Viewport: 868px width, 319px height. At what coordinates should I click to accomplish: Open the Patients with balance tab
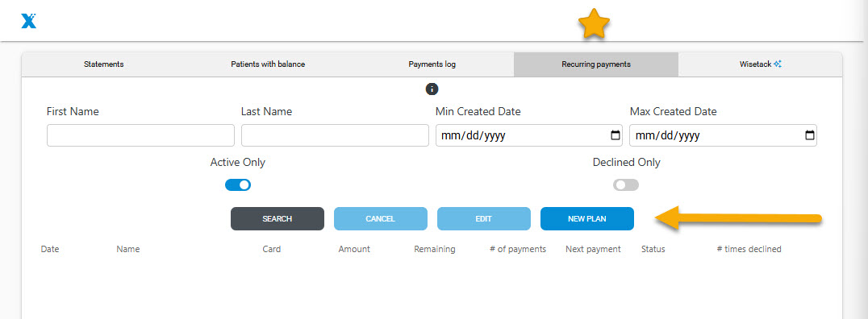coord(268,64)
